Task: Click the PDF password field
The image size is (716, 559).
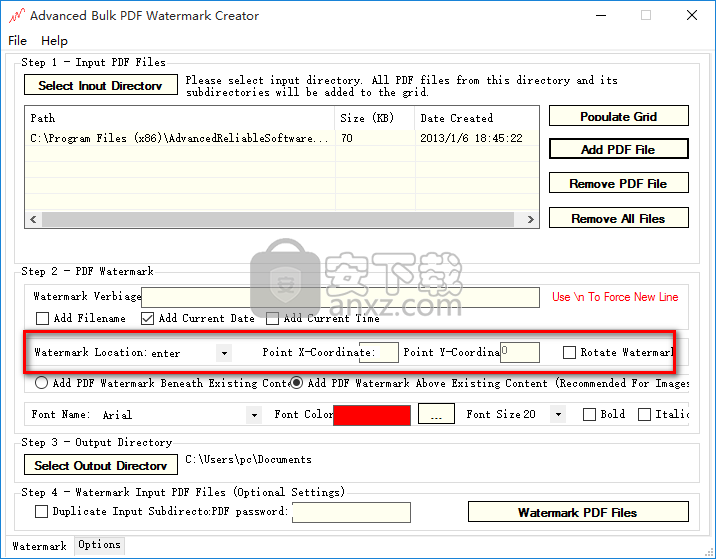Action: pos(351,512)
